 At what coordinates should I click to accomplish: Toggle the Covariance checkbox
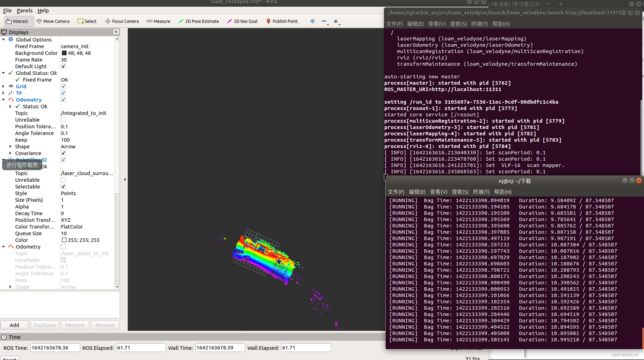point(63,153)
